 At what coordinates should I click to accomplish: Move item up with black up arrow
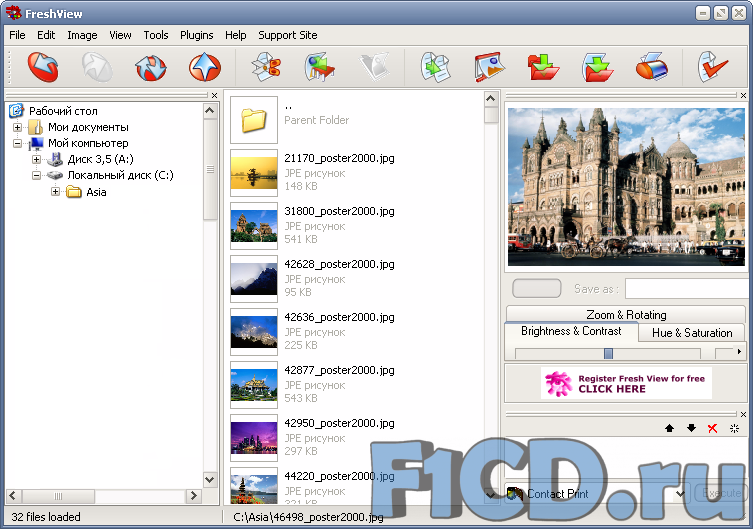(669, 428)
